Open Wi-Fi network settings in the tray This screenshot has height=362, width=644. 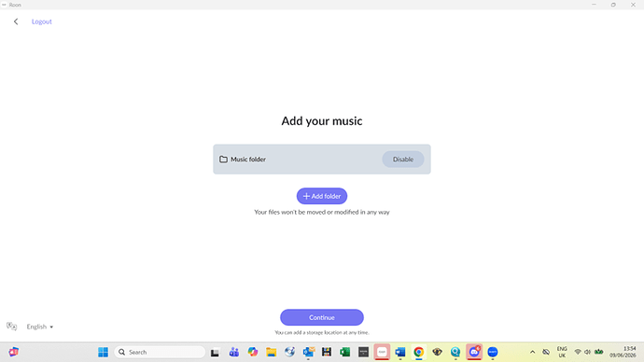[578, 352]
